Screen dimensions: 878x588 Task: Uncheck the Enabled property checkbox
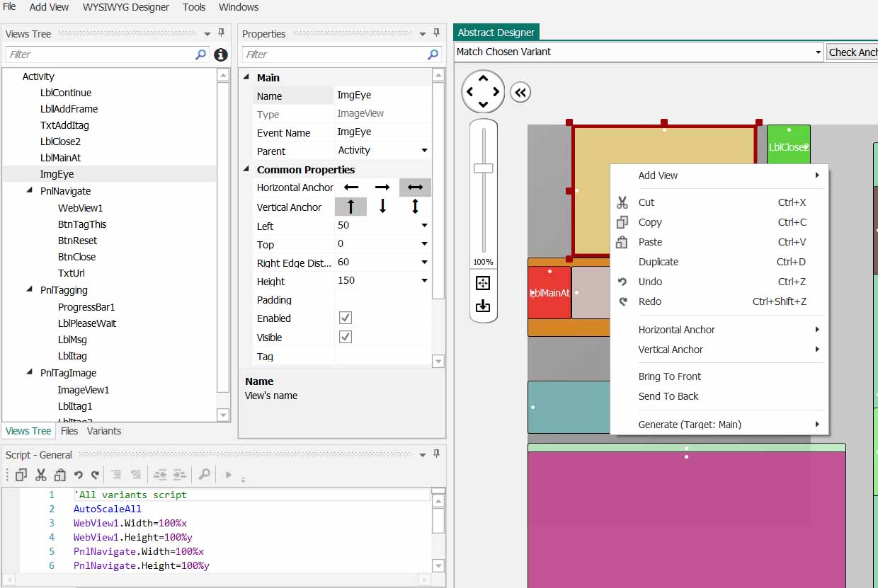346,318
